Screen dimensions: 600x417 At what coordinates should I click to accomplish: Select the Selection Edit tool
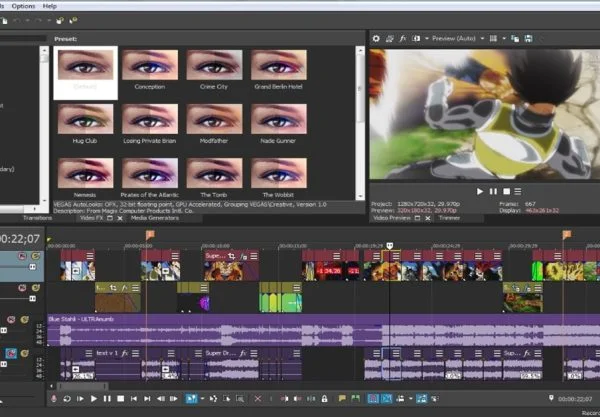[x=227, y=399]
